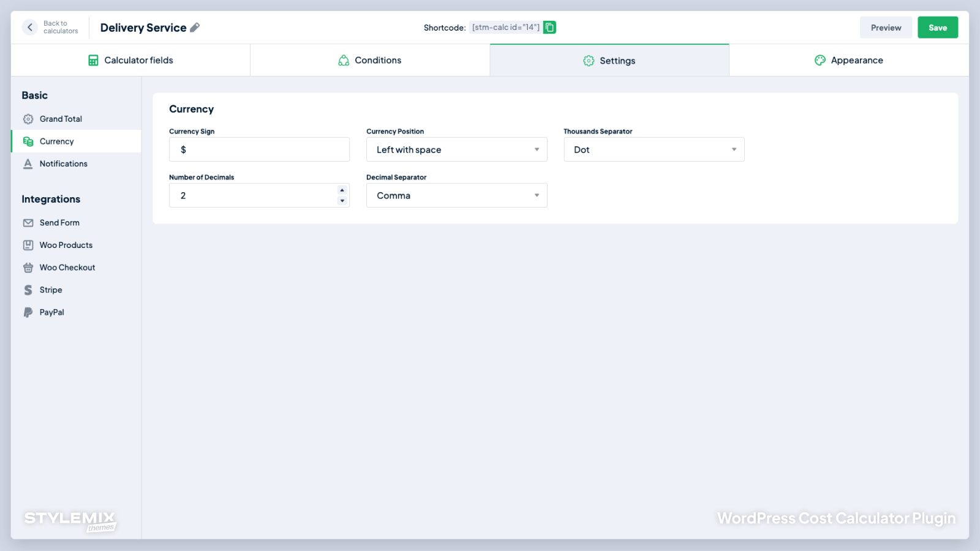Open the Currency Position dropdown
The image size is (980, 551).
pyautogui.click(x=457, y=149)
